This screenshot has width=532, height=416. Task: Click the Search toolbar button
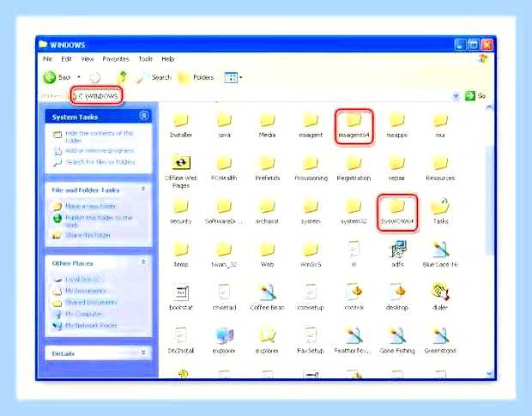coord(153,78)
